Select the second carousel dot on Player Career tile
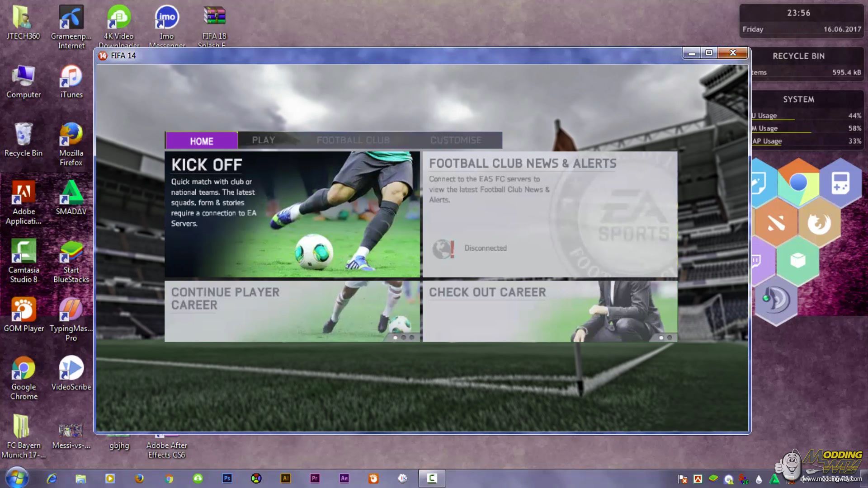The height and width of the screenshot is (488, 868). (403, 338)
